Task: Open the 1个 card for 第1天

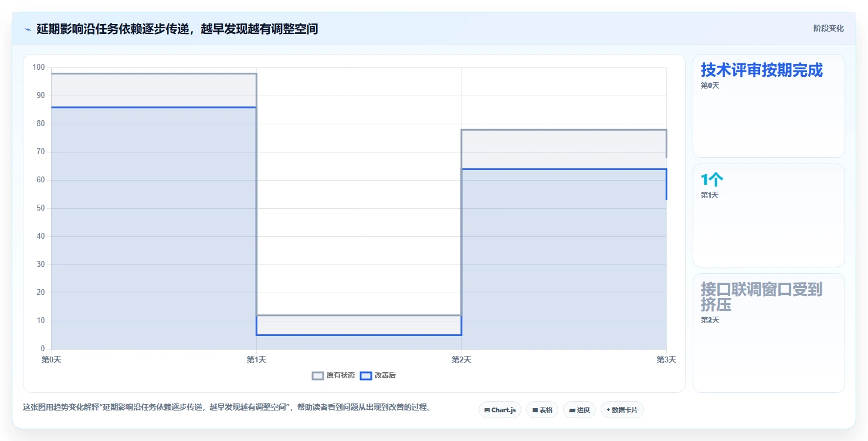Action: tap(768, 215)
